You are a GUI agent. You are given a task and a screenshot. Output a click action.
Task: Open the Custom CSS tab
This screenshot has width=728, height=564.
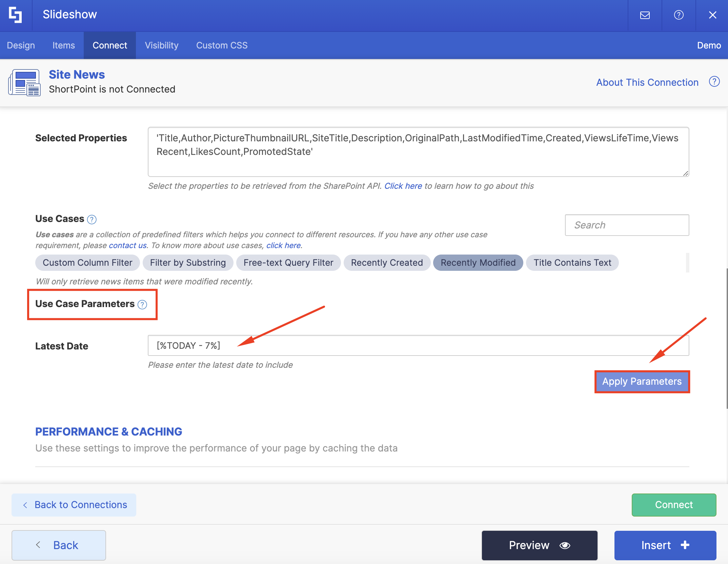222,45
